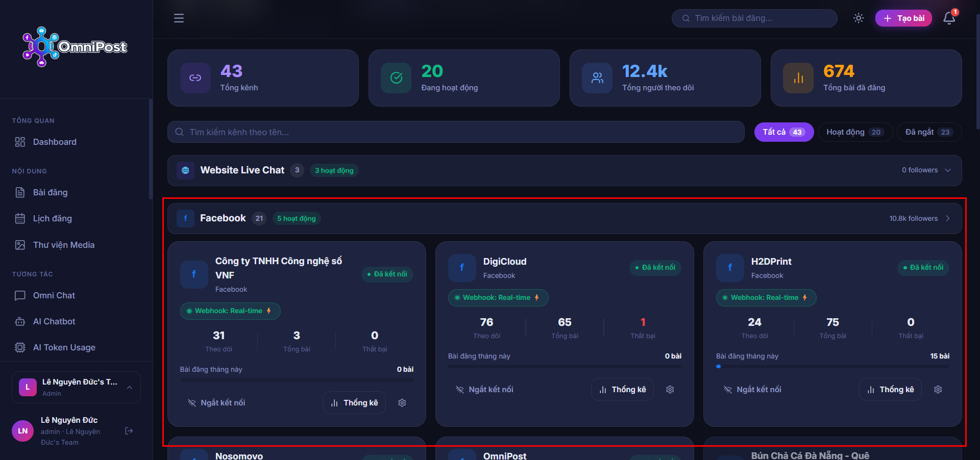Image resolution: width=980 pixels, height=460 pixels.
Task: Open Thống kê for DigiCloud card
Action: (x=622, y=390)
